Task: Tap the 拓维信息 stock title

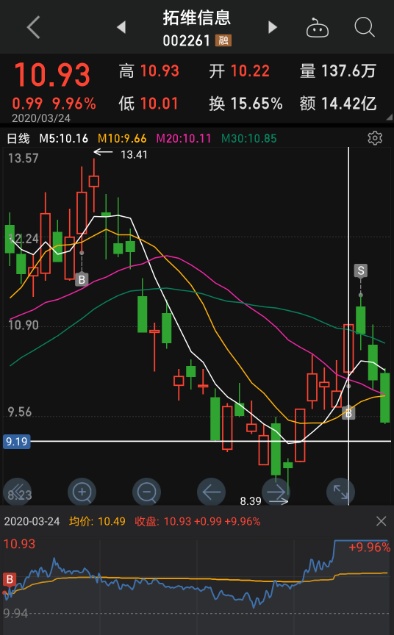Action: click(x=197, y=18)
